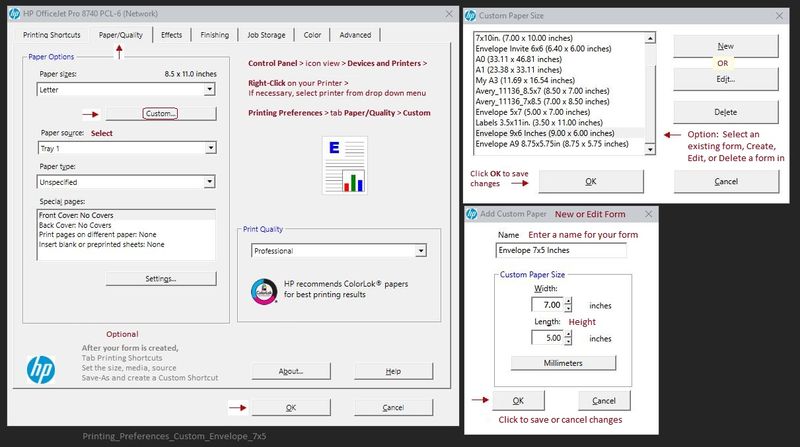The width and height of the screenshot is (800, 447).
Task: Click the form Name input field
Action: [561, 250]
